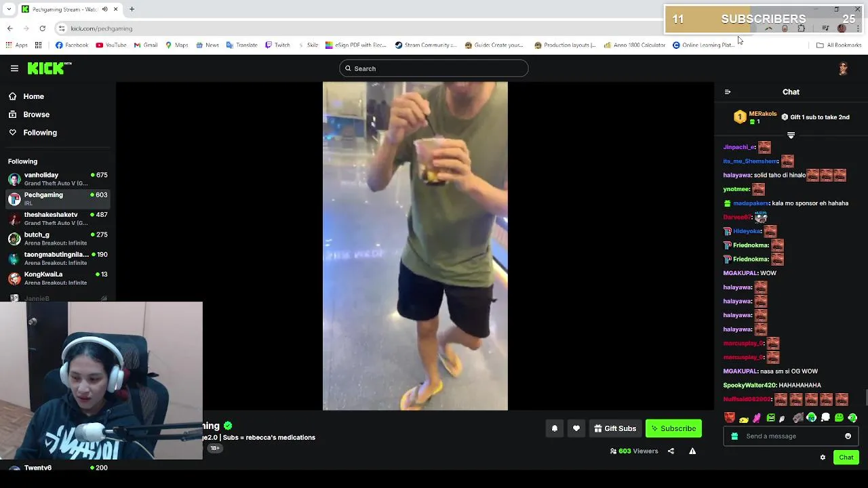Click the Kick logo
This screenshot has height=488, width=868.
tap(49, 68)
